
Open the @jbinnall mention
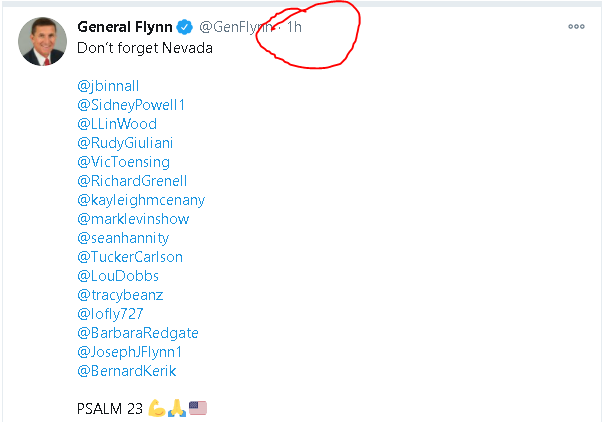pos(108,86)
